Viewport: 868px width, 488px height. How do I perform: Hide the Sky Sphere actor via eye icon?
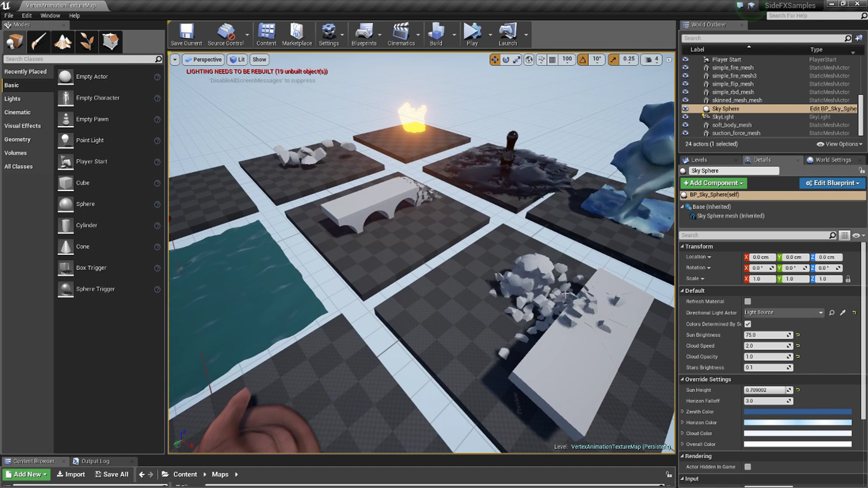(685, 108)
